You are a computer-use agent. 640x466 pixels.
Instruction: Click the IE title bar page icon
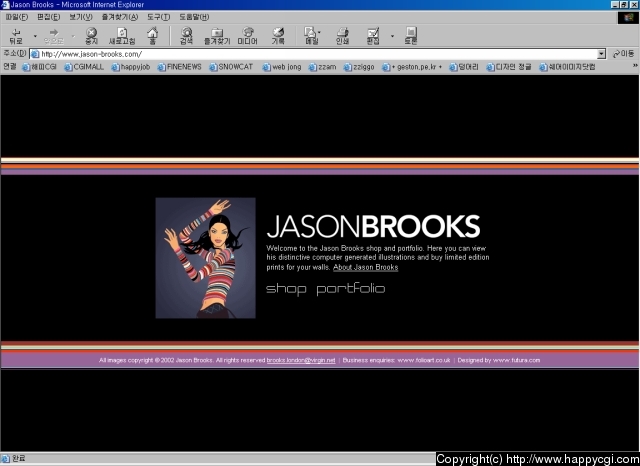tap(5, 5)
